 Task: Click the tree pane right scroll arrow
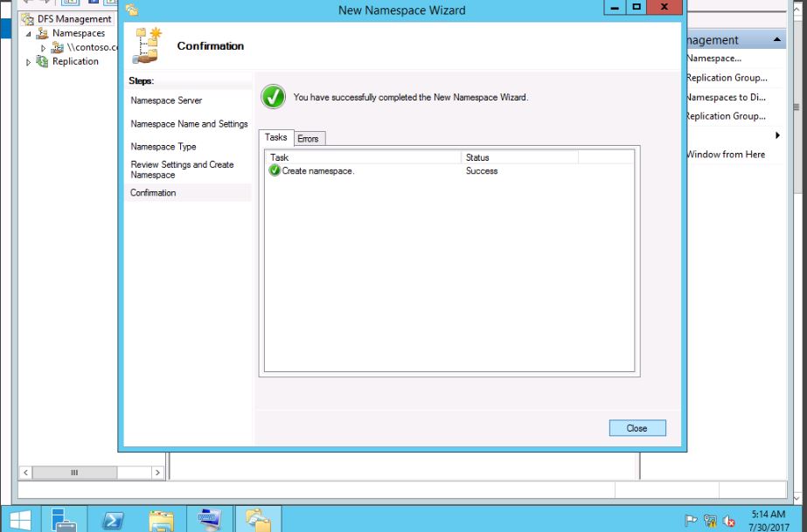pos(157,473)
